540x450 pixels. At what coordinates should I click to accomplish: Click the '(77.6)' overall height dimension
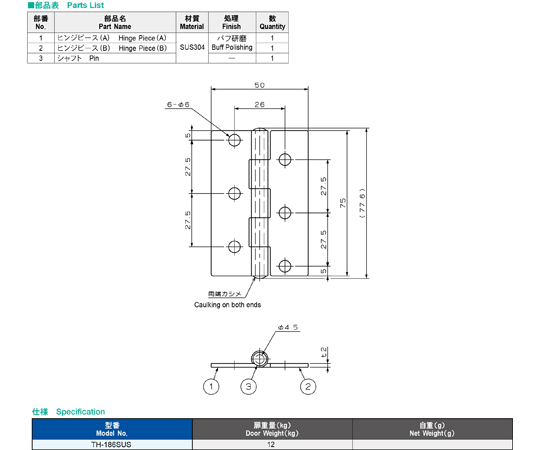[x=362, y=203]
